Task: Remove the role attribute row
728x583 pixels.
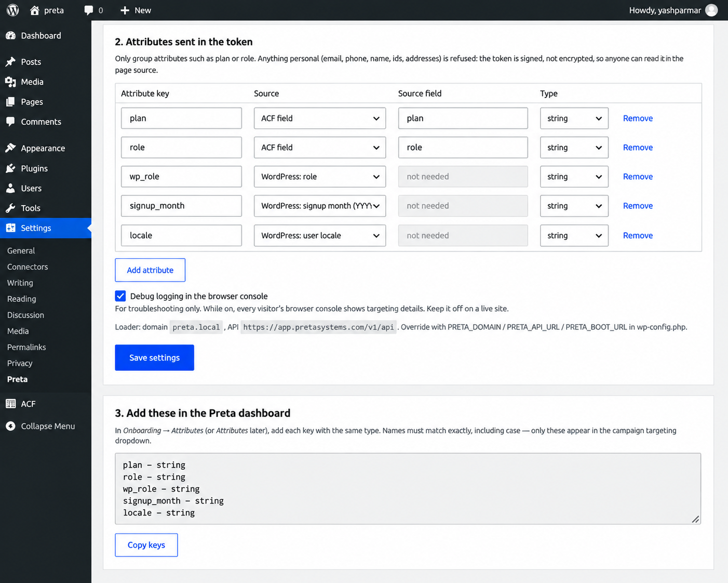Action: point(638,148)
